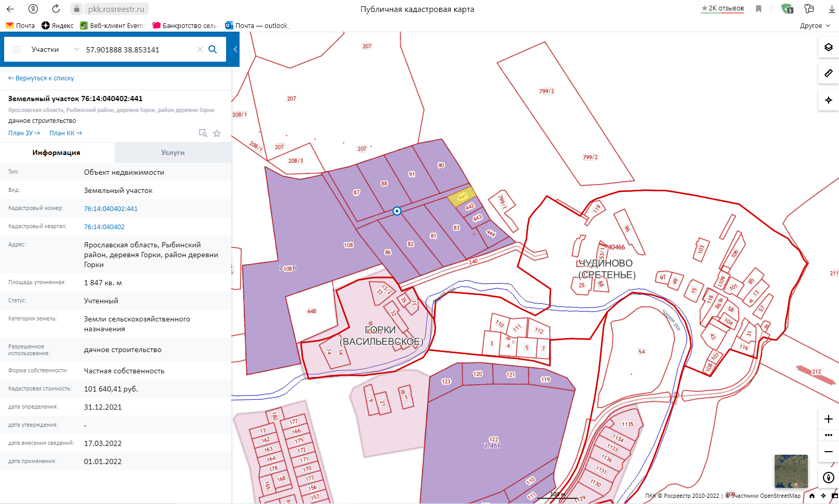
Task: Select the yellow highlighted parcel 441
Action: click(462, 197)
